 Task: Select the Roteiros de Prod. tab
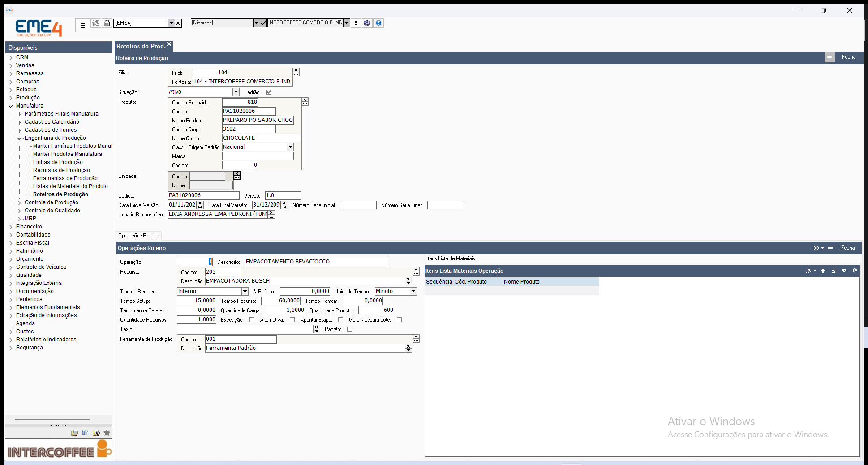click(x=141, y=46)
